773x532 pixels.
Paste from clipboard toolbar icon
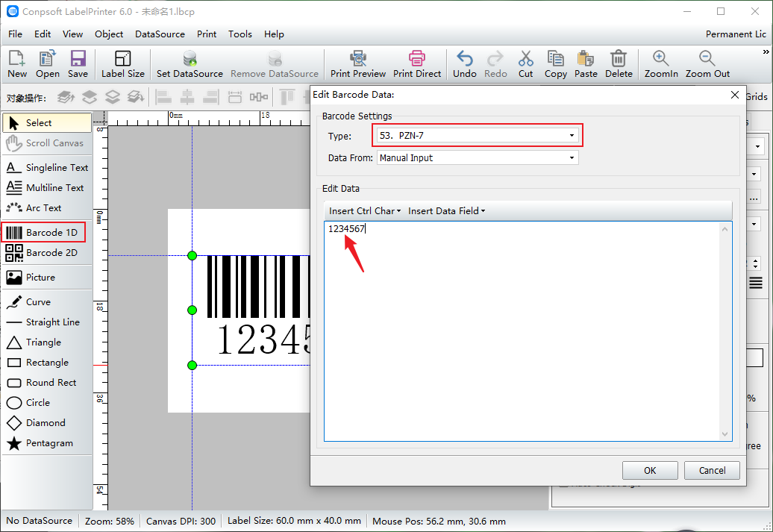(x=586, y=64)
